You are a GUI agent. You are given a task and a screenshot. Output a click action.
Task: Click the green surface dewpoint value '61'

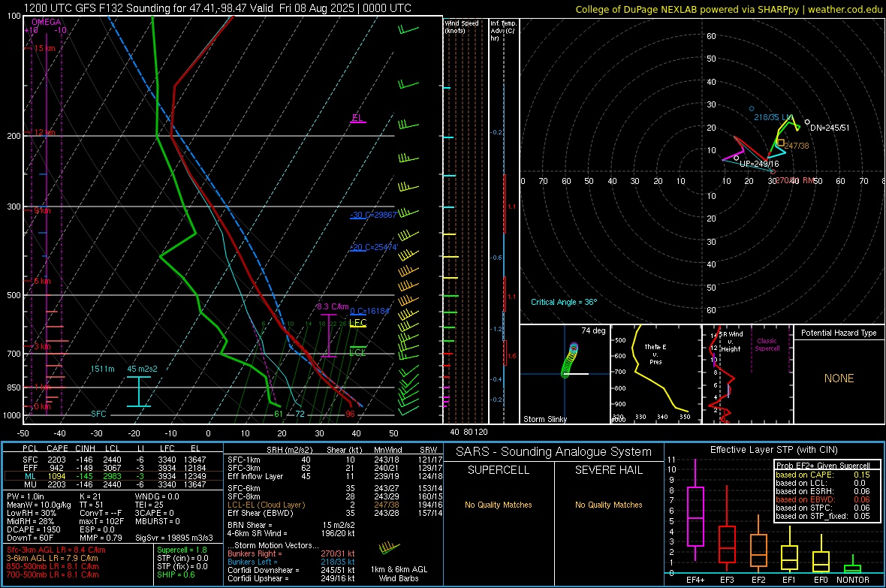click(x=278, y=414)
